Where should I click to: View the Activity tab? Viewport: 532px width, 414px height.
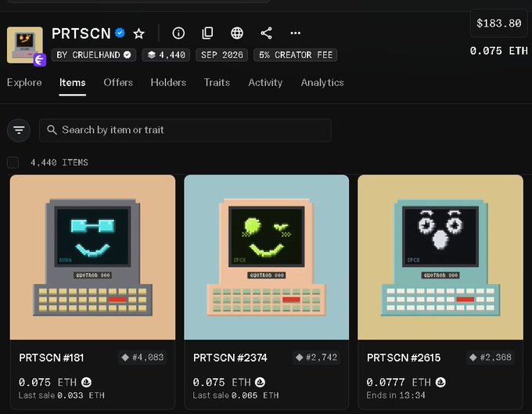(x=265, y=82)
